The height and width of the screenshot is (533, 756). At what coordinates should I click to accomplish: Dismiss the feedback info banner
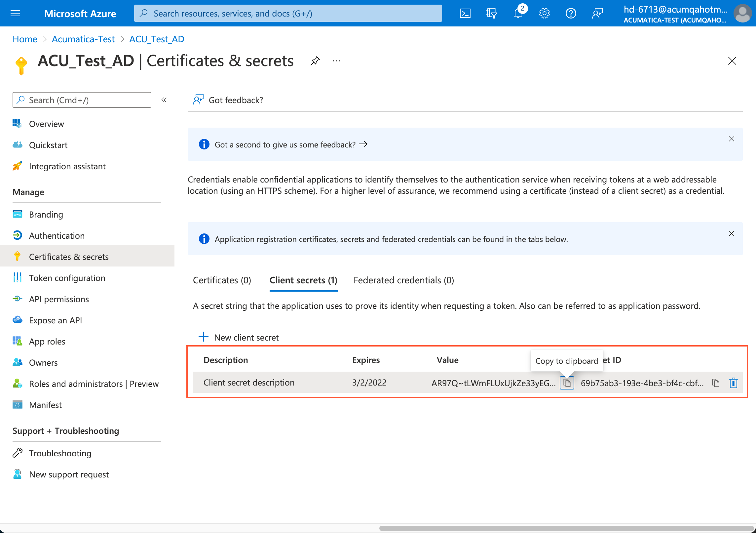pyautogui.click(x=732, y=139)
